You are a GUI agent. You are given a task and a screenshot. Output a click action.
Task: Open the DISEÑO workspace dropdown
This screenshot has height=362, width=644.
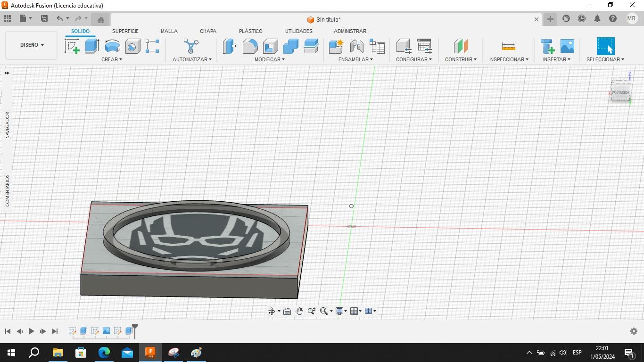(32, 45)
